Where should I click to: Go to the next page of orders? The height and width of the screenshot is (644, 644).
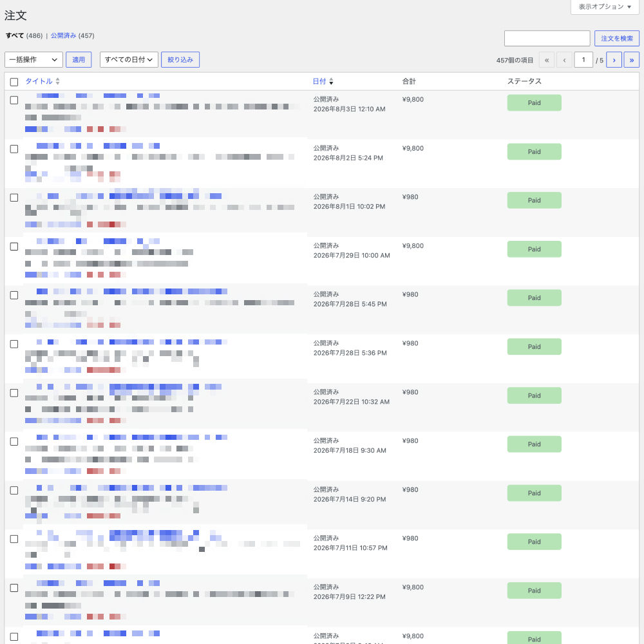coord(614,60)
